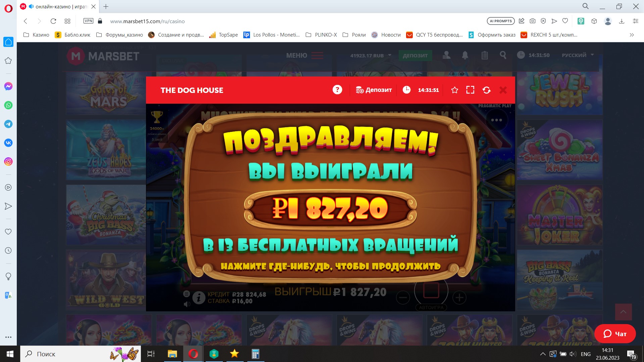The width and height of the screenshot is (644, 362).
Task: Click the scroll-to-top arrow button
Action: pos(623,312)
